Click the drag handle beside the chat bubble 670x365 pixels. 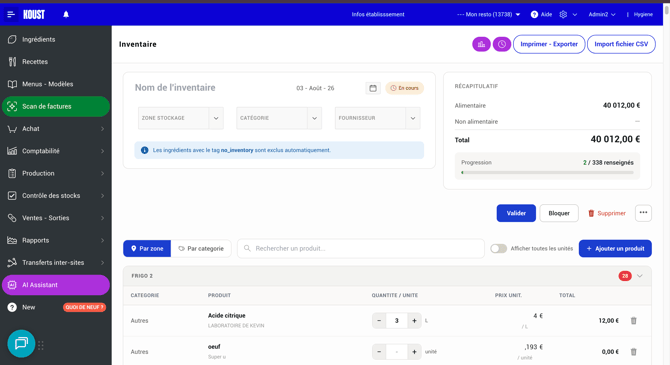coord(41,345)
